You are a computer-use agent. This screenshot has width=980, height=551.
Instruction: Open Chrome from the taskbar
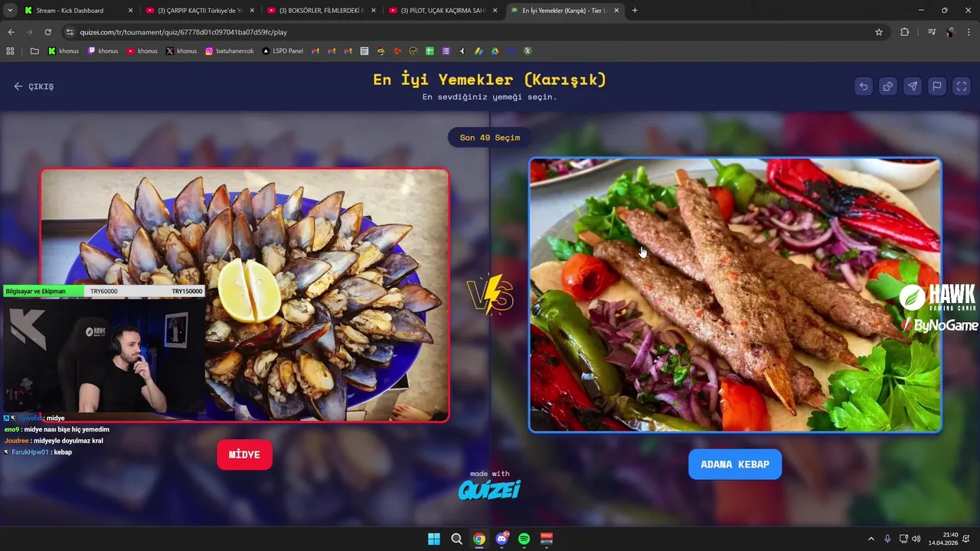(x=479, y=539)
